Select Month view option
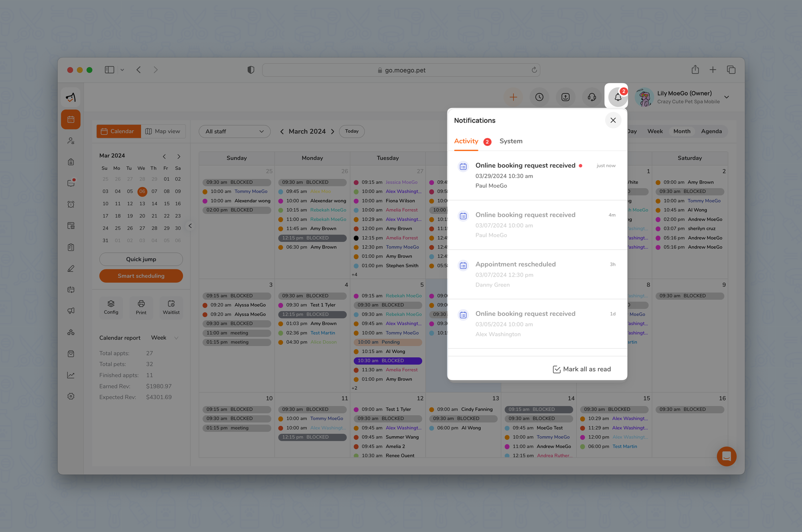This screenshot has height=532, width=802. pyautogui.click(x=682, y=131)
